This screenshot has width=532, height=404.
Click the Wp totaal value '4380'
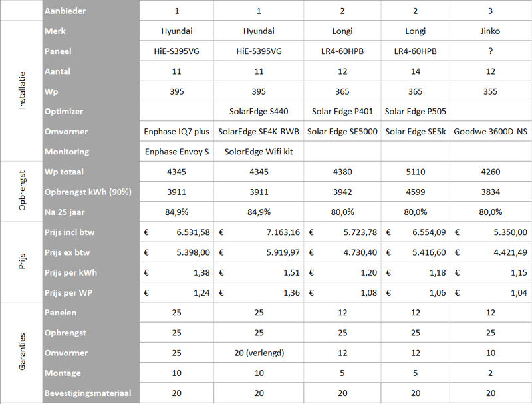tap(342, 172)
